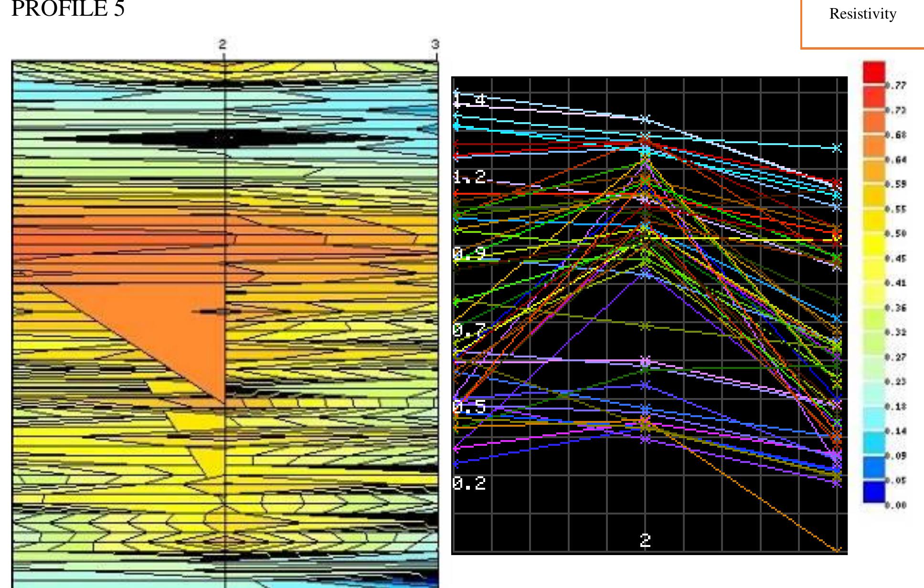The height and width of the screenshot is (588, 924).
Task: Click an X data marker on the cyan curve
Action: click(838, 148)
